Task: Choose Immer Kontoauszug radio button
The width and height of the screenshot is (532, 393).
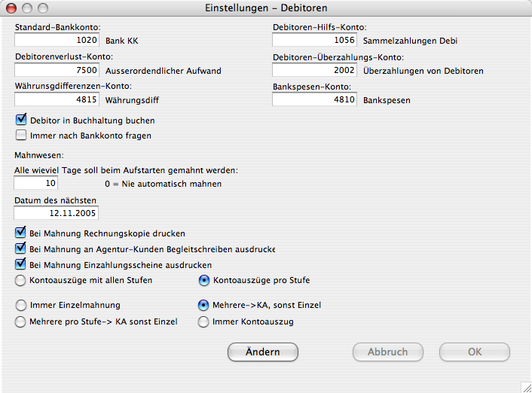Action: (x=203, y=321)
